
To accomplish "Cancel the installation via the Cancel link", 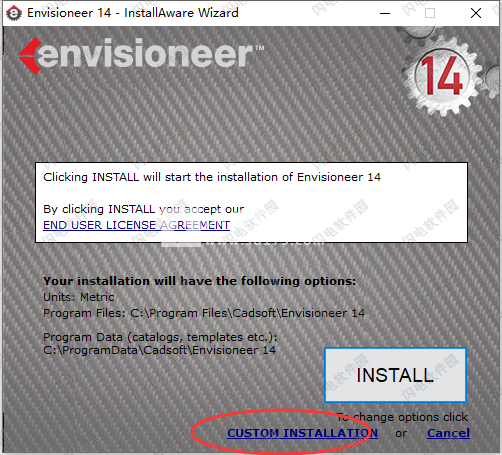I will [448, 433].
